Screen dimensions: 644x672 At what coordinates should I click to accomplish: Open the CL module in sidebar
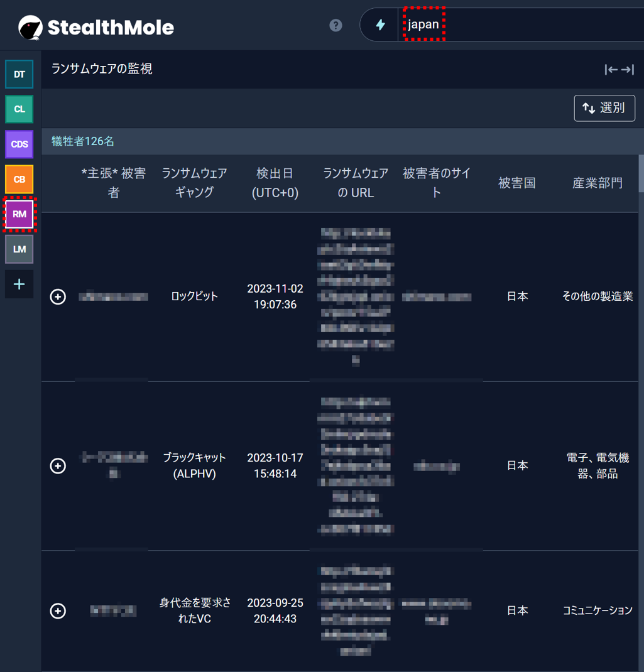click(x=19, y=109)
